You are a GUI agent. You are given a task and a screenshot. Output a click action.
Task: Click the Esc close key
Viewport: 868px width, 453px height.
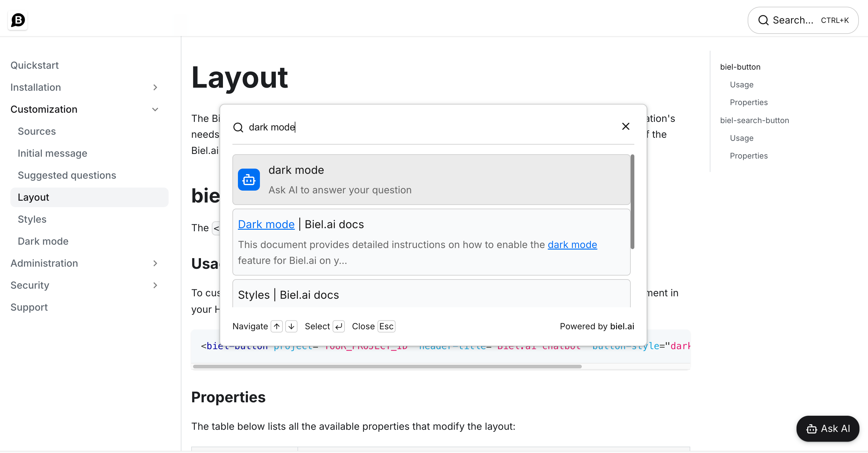(x=386, y=326)
